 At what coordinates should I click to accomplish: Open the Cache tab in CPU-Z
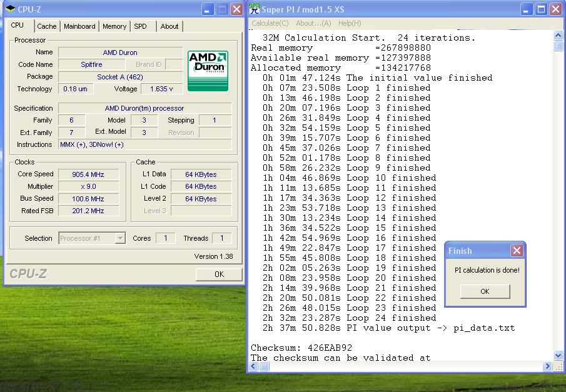tap(46, 26)
